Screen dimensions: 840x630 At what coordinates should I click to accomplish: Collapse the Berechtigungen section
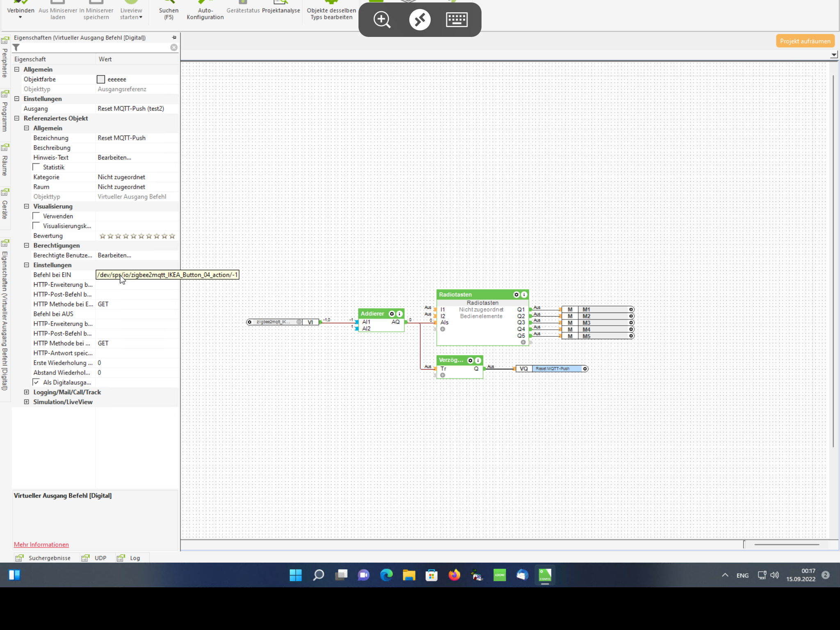tap(27, 245)
